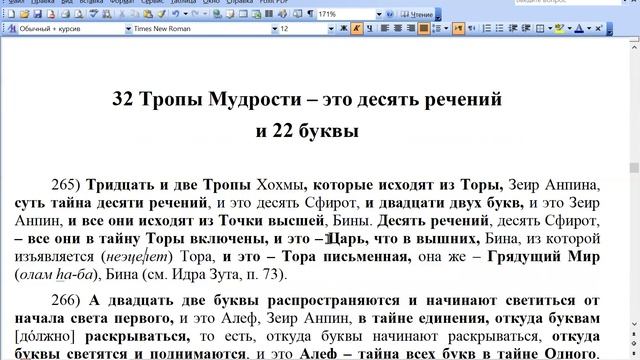Save the document with the floppy icon
640x360 pixels.
click(x=38, y=14)
